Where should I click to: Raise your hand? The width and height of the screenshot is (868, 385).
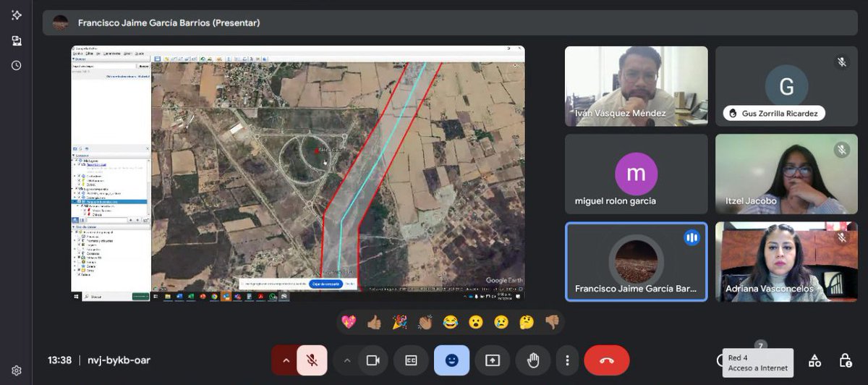534,360
